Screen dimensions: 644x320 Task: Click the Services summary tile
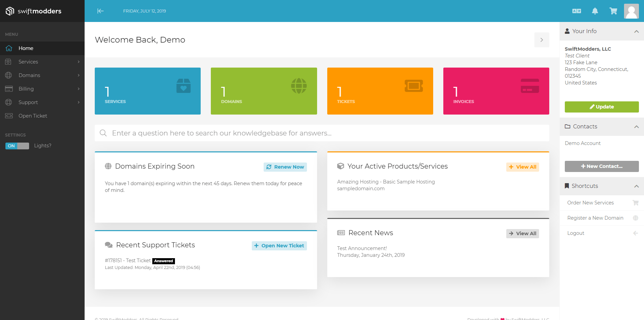[x=148, y=91]
